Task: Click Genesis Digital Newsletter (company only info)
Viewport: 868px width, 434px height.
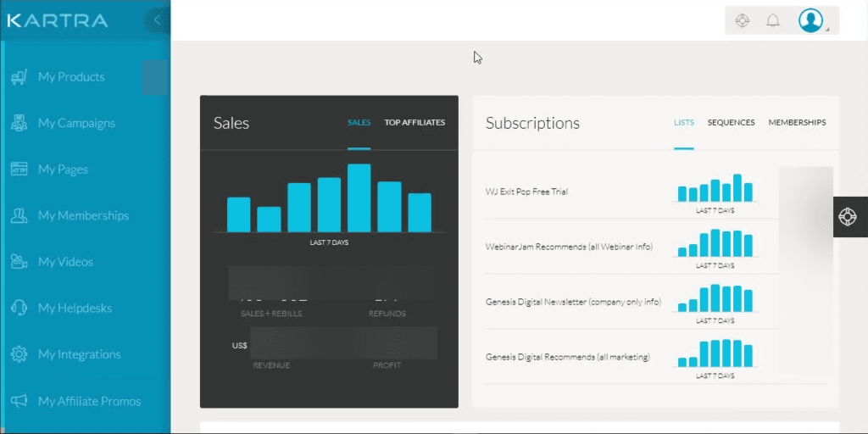Action: pyautogui.click(x=573, y=303)
